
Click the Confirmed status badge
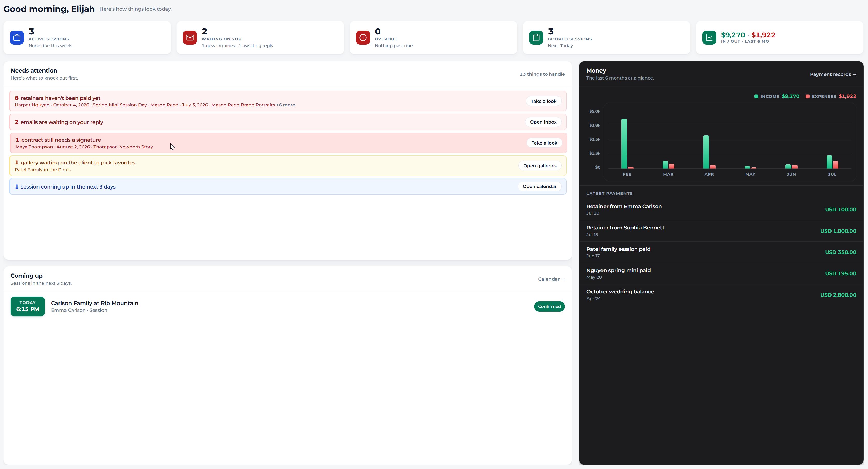click(x=549, y=306)
